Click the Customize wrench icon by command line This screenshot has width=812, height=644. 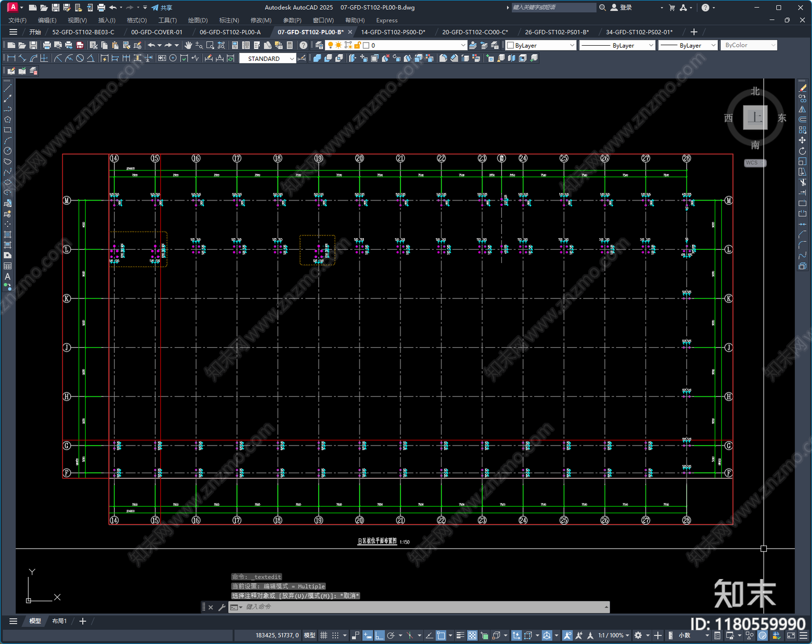[222, 607]
